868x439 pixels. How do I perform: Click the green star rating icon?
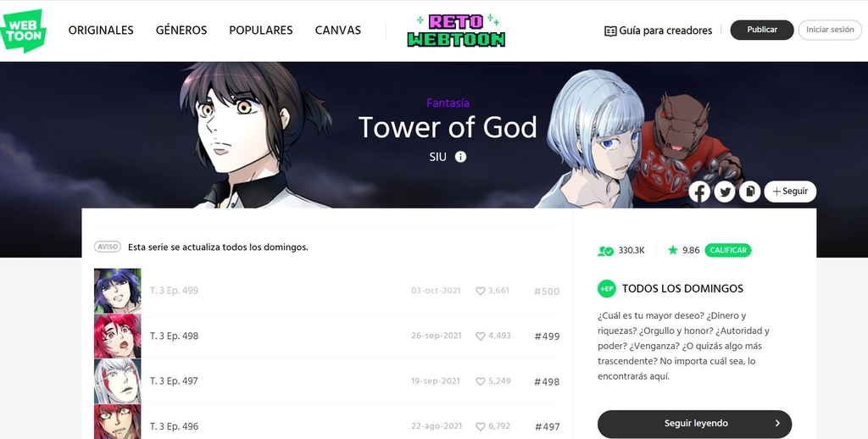672,250
